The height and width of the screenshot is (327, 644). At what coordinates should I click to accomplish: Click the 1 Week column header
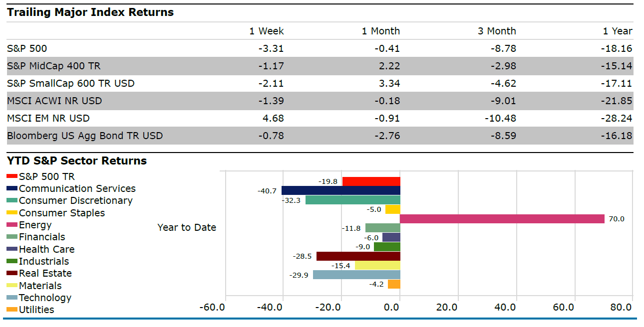[x=267, y=31]
